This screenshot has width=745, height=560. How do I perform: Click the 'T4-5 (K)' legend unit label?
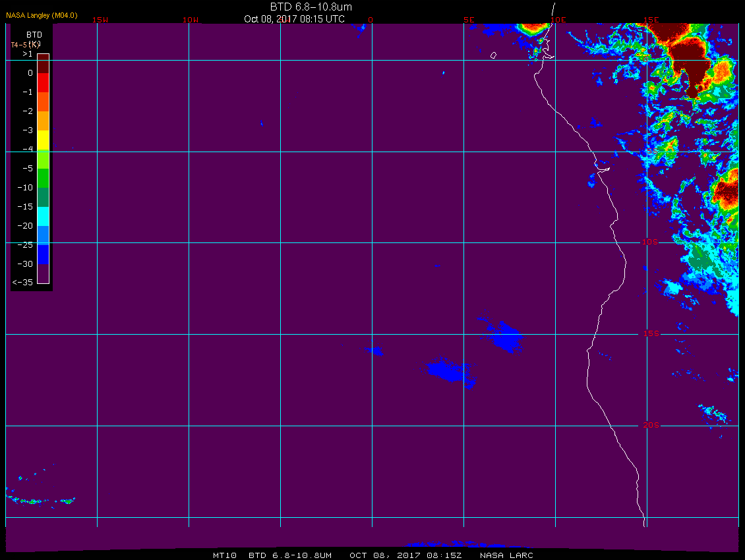(x=26, y=45)
